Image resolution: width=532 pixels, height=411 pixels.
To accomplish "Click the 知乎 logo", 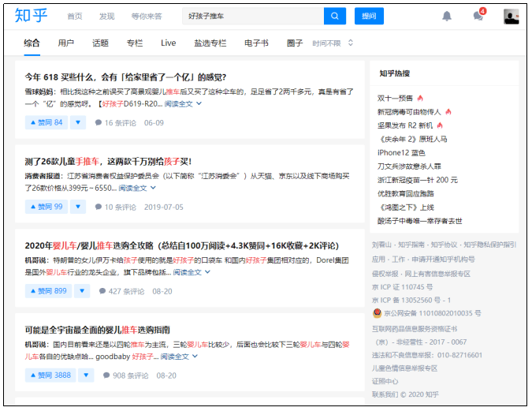I will click(x=31, y=16).
